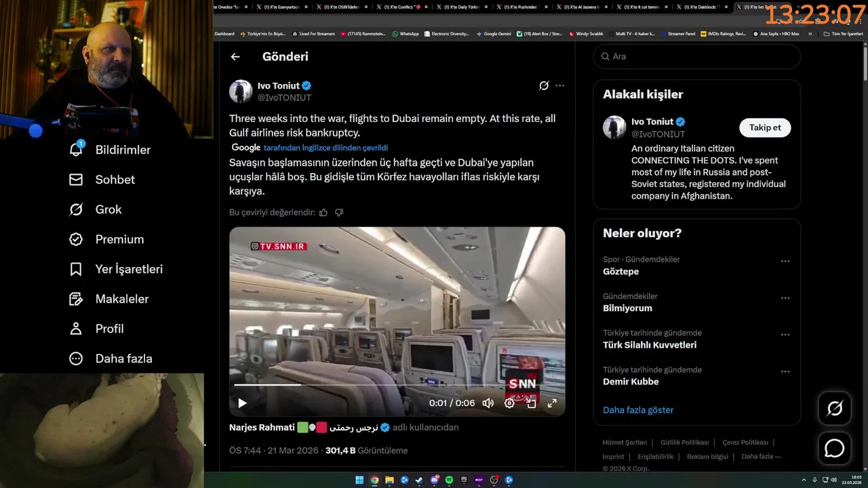This screenshot has height=488, width=868.
Task: Open Ivo Toniut's profile avatar on post
Action: 241,91
